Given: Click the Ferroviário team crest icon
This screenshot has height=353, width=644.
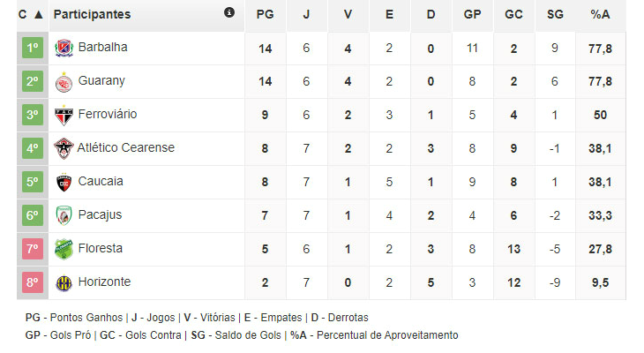Looking at the screenshot, I should pyautogui.click(x=64, y=115).
